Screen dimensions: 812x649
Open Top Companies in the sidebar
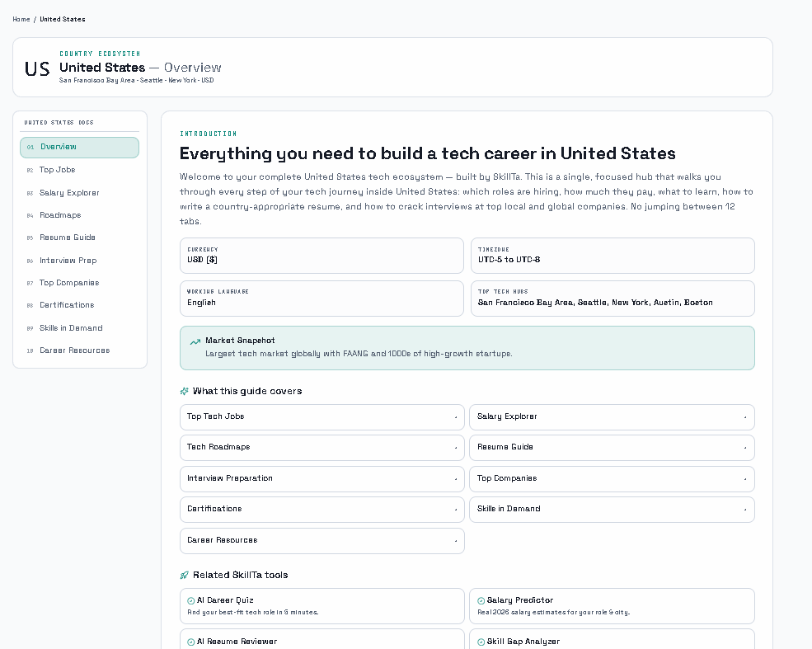coord(80,283)
